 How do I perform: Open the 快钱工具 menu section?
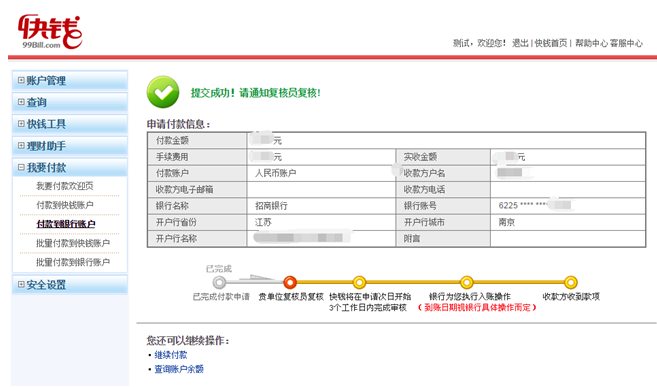point(70,124)
